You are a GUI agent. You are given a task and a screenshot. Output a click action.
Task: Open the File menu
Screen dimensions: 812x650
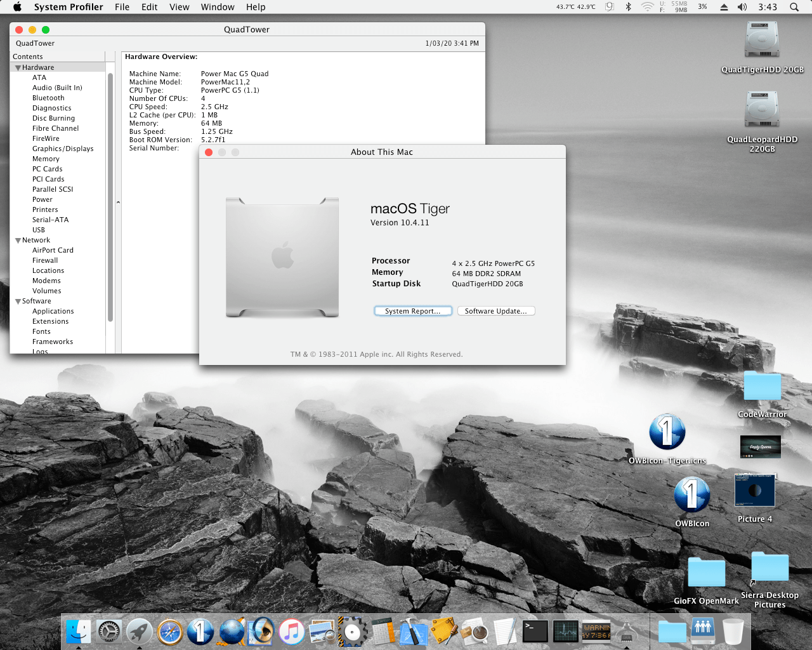click(x=122, y=7)
